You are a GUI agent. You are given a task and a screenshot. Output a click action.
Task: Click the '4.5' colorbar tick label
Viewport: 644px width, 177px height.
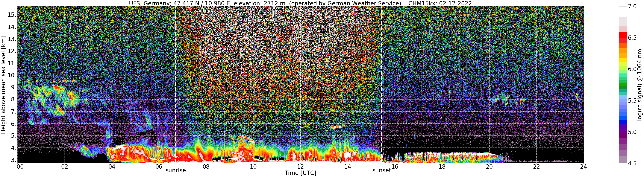pos(632,163)
